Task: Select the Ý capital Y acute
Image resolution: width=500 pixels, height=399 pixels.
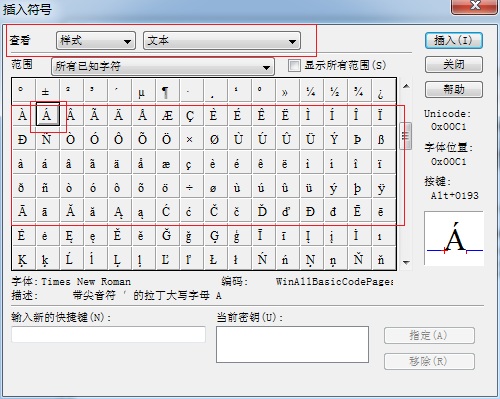Action: click(335, 138)
